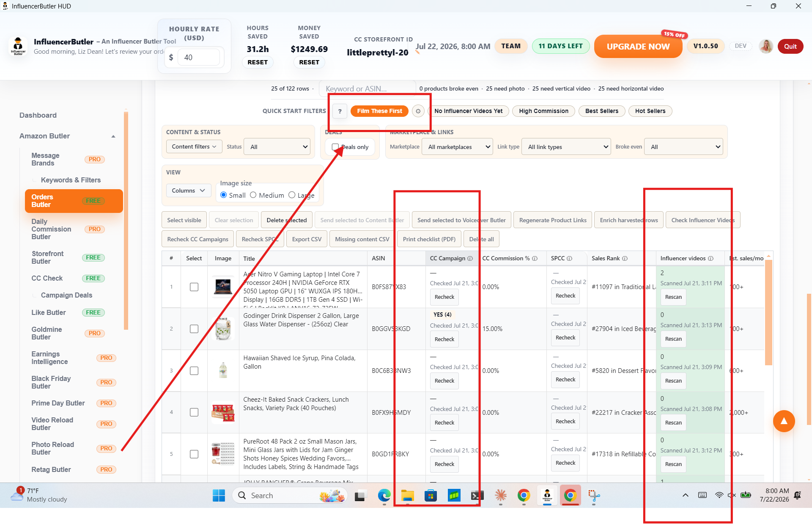Click the Select visible button
Image resolution: width=812 pixels, height=524 pixels.
(184, 220)
